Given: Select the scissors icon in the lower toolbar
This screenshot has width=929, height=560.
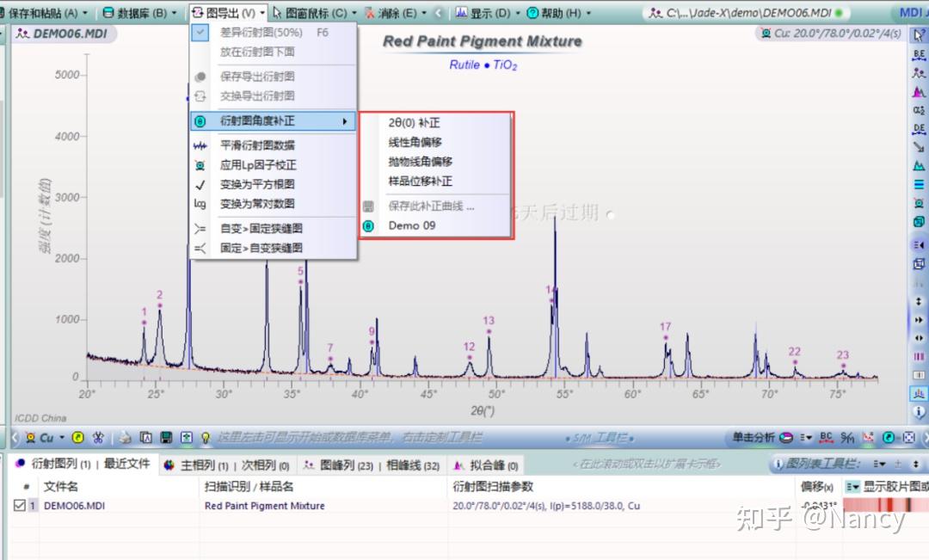Looking at the screenshot, I should (98, 437).
